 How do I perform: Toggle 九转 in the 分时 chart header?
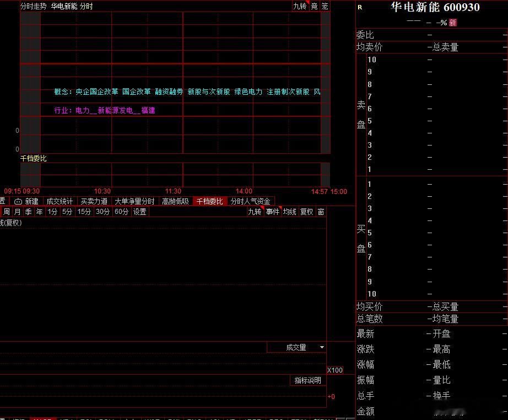tap(300, 6)
